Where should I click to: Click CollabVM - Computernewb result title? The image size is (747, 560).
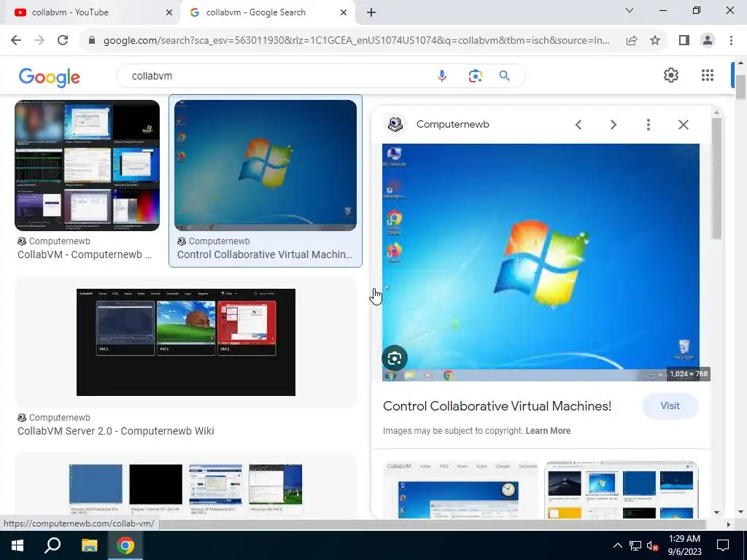tap(85, 254)
